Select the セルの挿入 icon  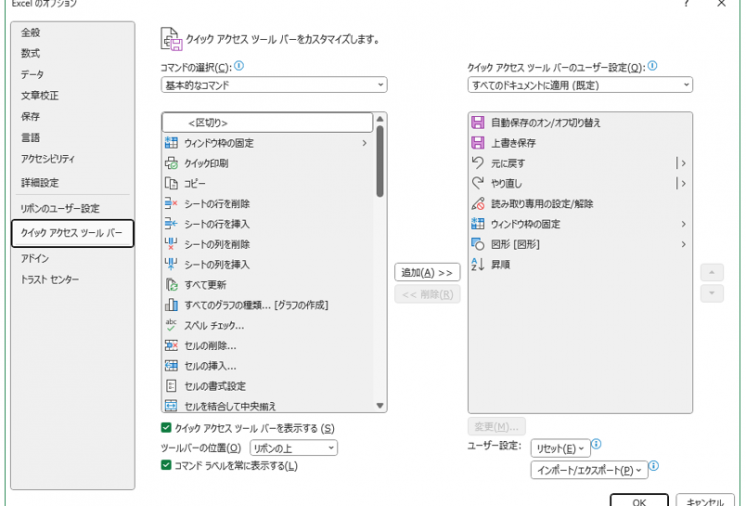click(171, 366)
